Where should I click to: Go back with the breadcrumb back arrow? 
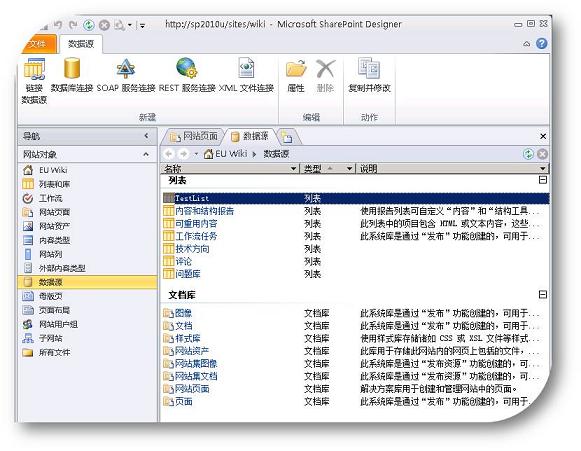click(x=169, y=154)
